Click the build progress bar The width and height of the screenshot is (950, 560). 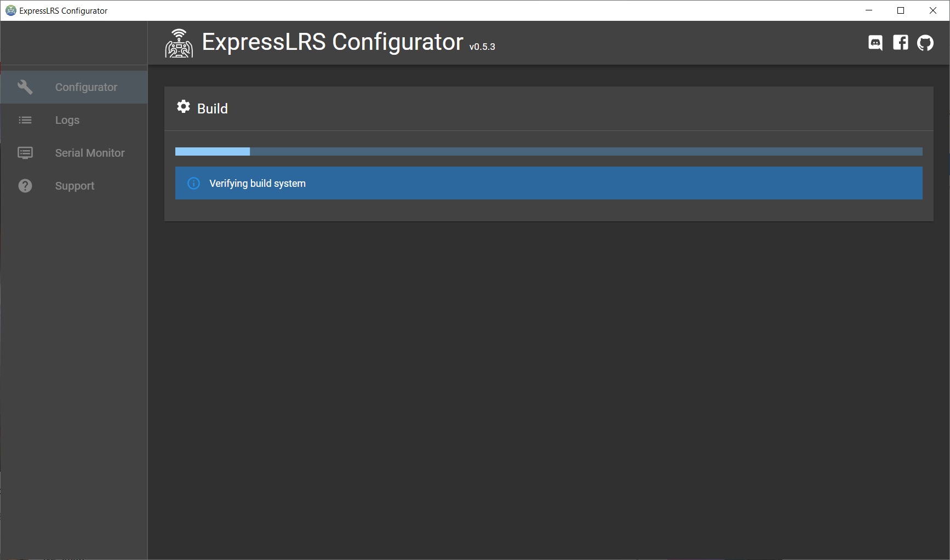(x=549, y=152)
